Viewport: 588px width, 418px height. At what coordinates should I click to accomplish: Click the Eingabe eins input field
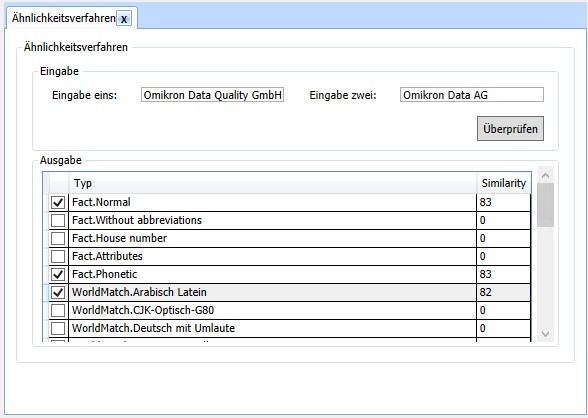[212, 95]
